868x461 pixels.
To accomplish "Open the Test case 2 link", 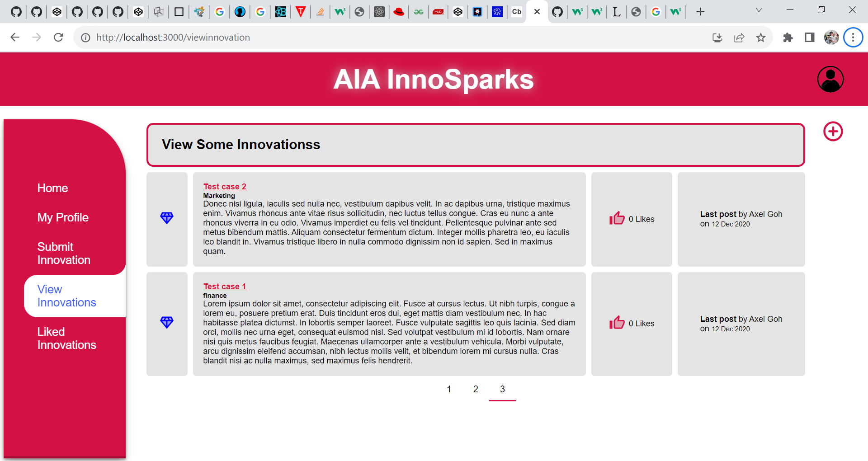I will click(225, 187).
